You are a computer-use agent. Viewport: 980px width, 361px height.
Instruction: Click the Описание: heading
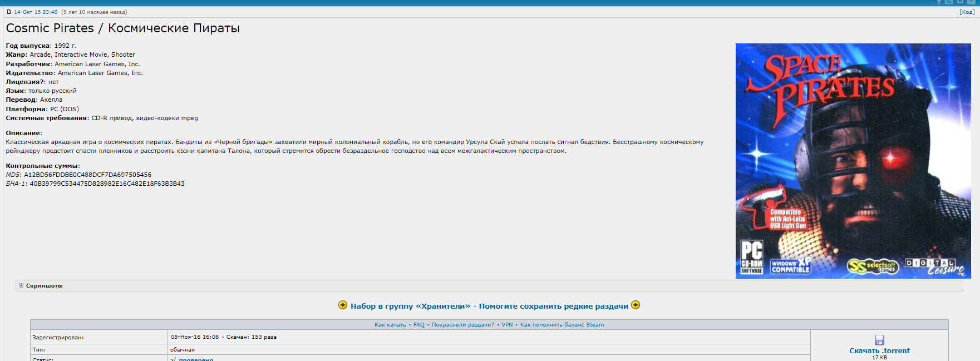24,133
